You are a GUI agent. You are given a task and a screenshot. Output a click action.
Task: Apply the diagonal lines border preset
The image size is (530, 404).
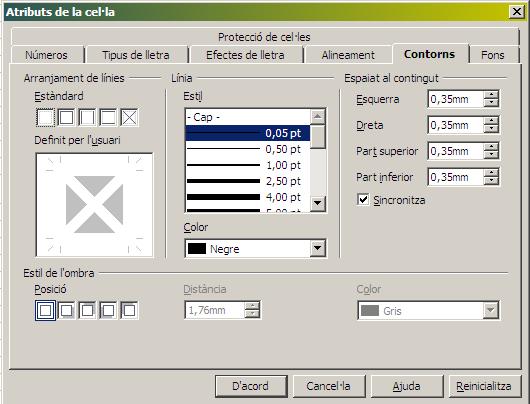click(x=129, y=118)
